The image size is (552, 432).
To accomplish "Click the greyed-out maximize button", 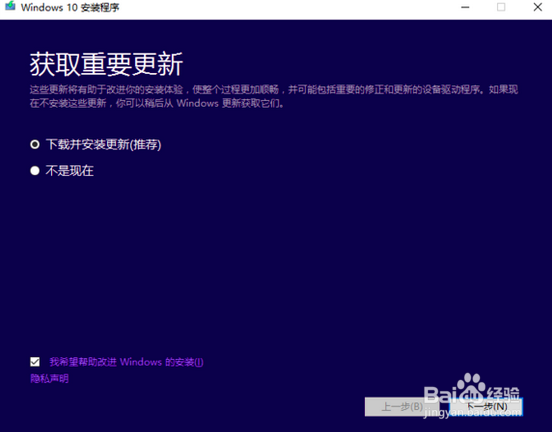I will coord(501,7).
